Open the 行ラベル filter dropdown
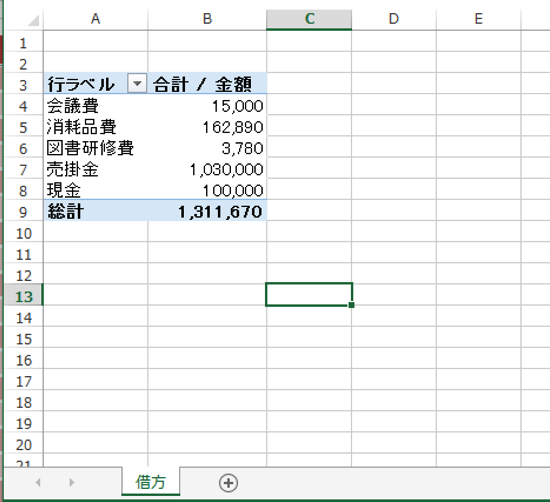Screen dimensions: 550x502 [x=137, y=84]
